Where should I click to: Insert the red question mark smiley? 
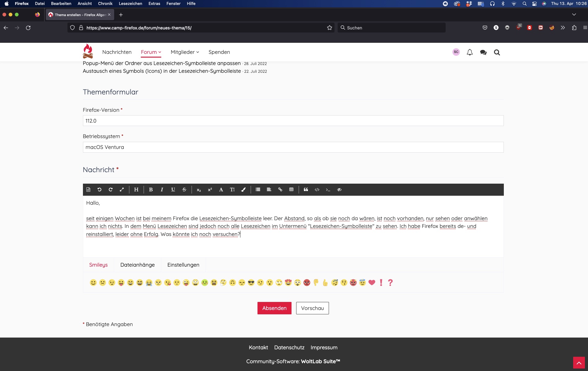(390, 282)
